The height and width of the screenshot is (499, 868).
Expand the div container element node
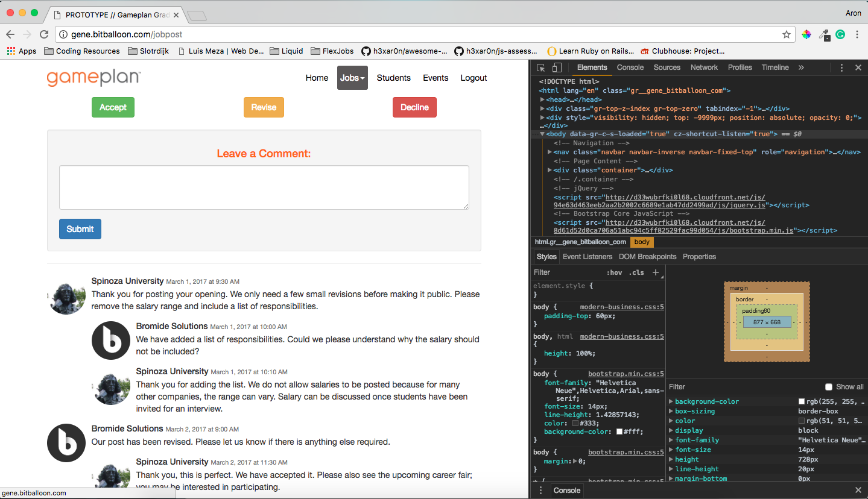click(x=550, y=170)
